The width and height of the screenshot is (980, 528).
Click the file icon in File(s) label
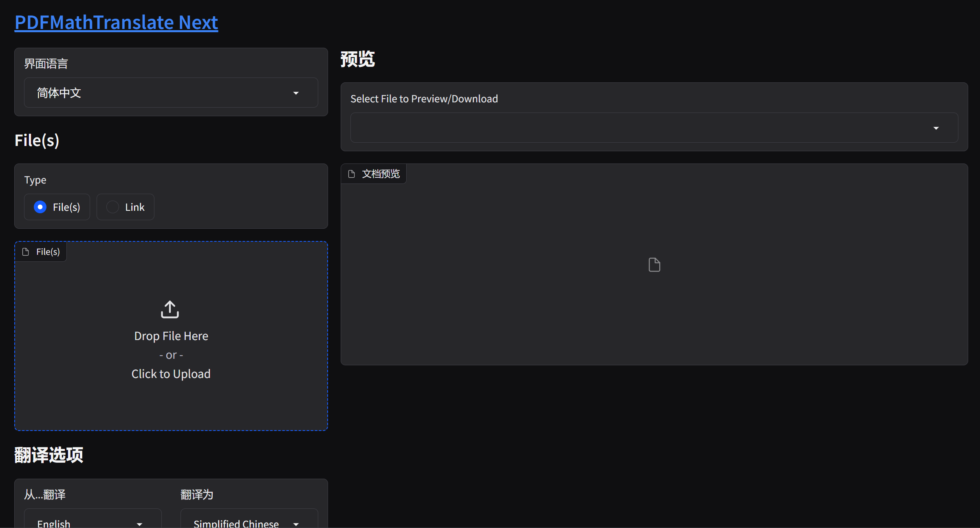click(x=26, y=252)
